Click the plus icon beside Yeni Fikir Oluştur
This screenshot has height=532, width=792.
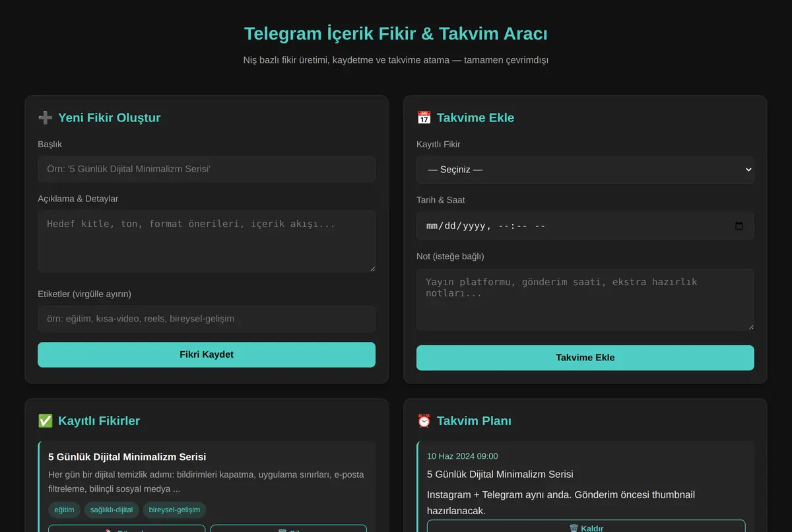click(x=45, y=117)
